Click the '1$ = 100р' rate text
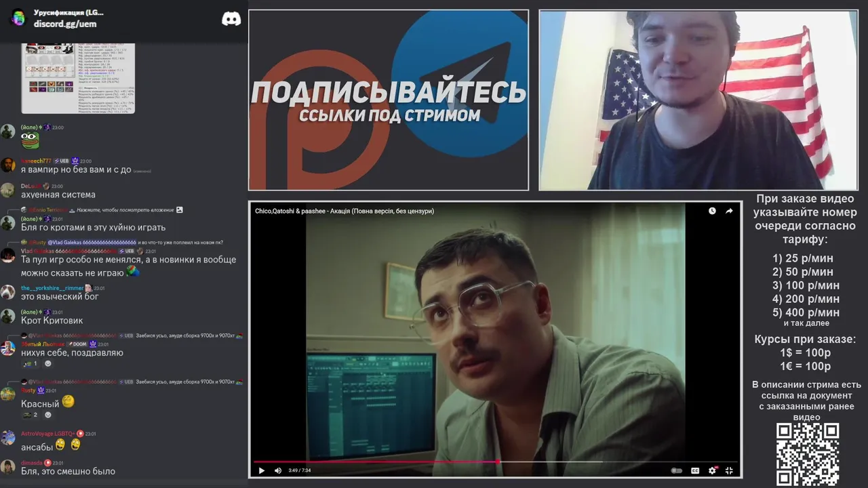Screen dimensions: 868x488 (805, 352)
